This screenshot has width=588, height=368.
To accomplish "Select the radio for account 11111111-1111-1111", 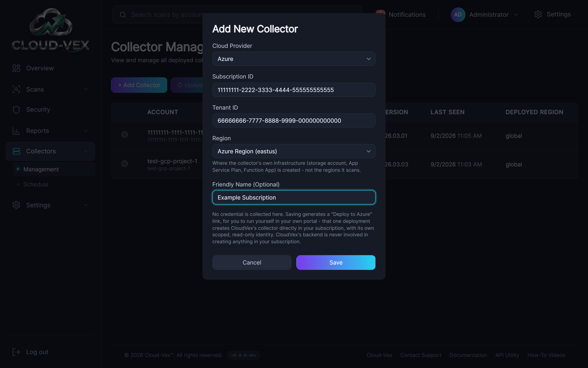I will pos(124,134).
